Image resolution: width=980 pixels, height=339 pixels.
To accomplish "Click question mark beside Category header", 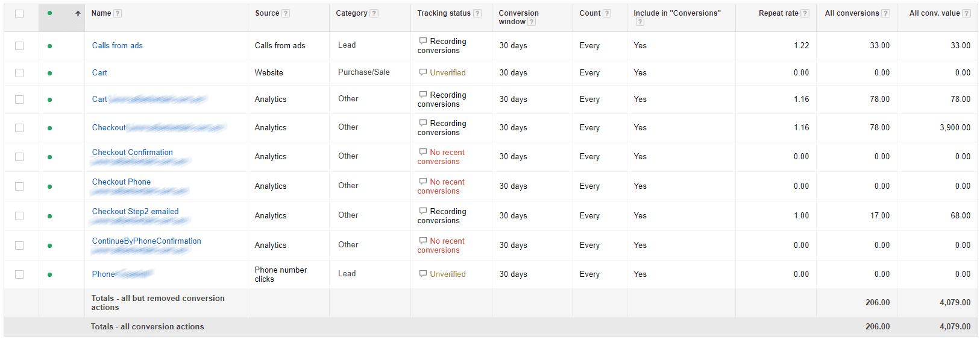I will click(374, 13).
